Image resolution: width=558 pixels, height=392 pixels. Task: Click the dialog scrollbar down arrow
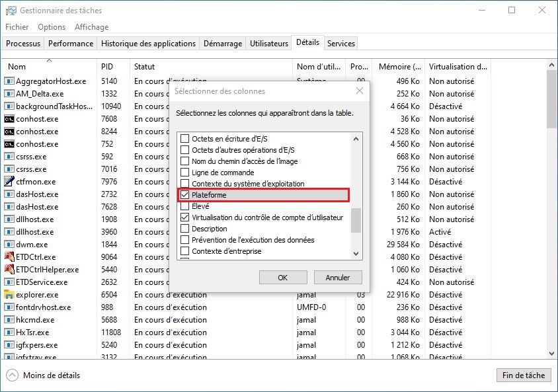point(356,255)
